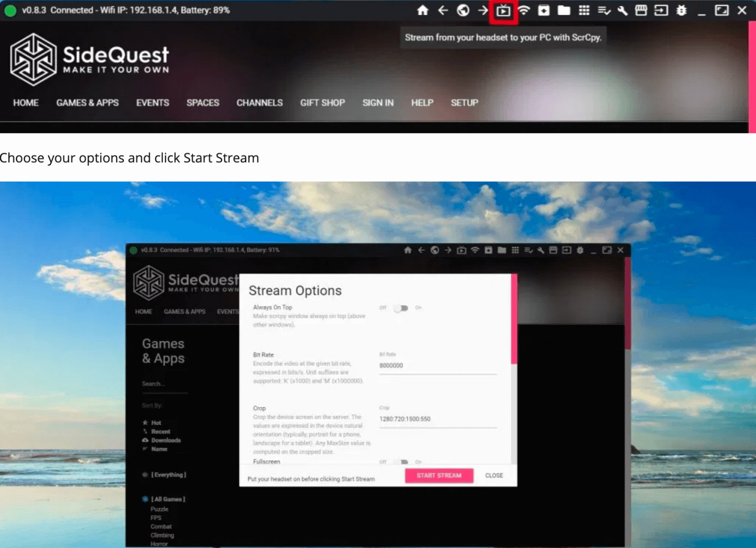
Task: Open the tasks list icon in toolbar
Action: (x=604, y=10)
